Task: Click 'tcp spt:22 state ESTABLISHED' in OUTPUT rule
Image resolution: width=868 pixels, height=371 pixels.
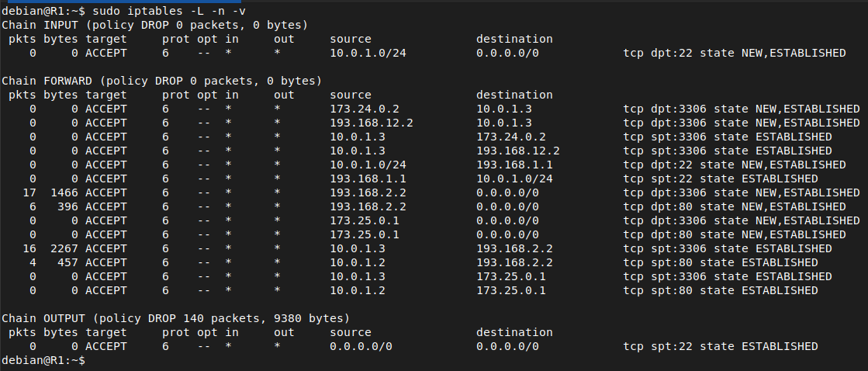Action: (x=721, y=347)
